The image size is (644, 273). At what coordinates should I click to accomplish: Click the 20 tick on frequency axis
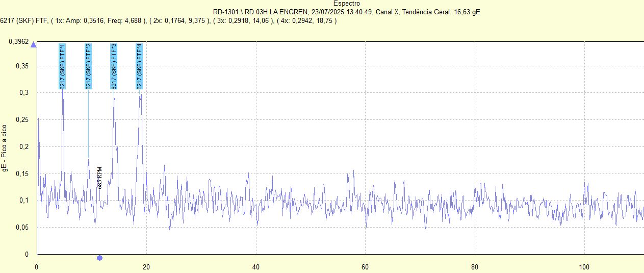(146, 267)
